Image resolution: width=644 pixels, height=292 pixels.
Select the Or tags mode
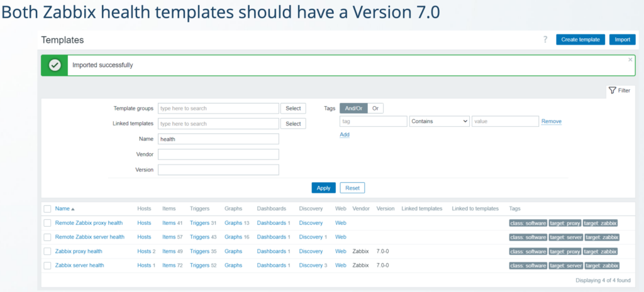coord(375,108)
